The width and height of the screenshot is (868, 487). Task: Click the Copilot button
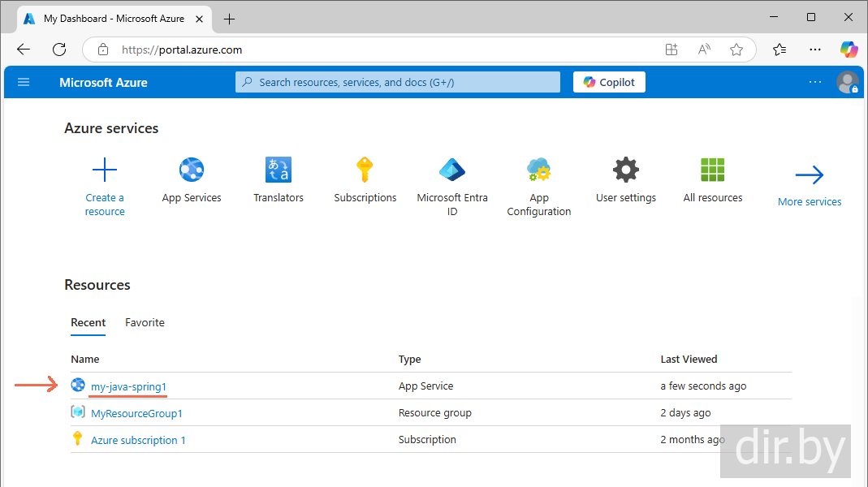coord(609,82)
